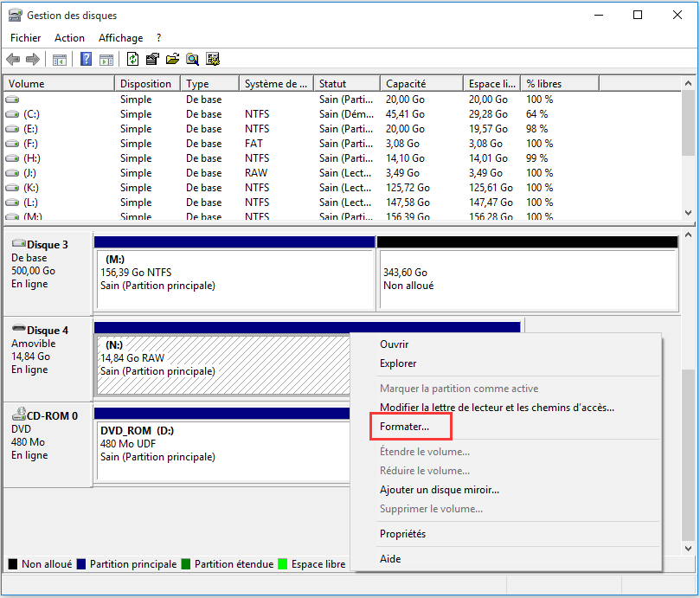Screen dimensions: 700x598
Task: Click the 64 % free cell
Action: 537,114
